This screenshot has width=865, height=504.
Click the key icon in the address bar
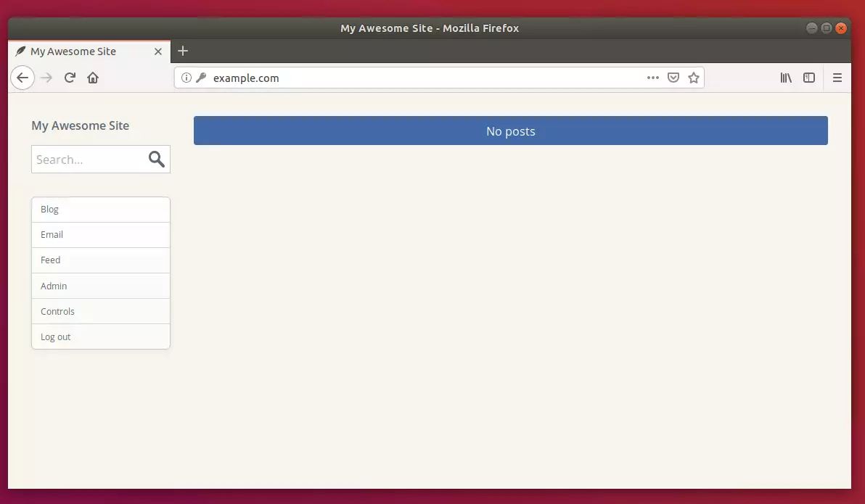click(201, 78)
